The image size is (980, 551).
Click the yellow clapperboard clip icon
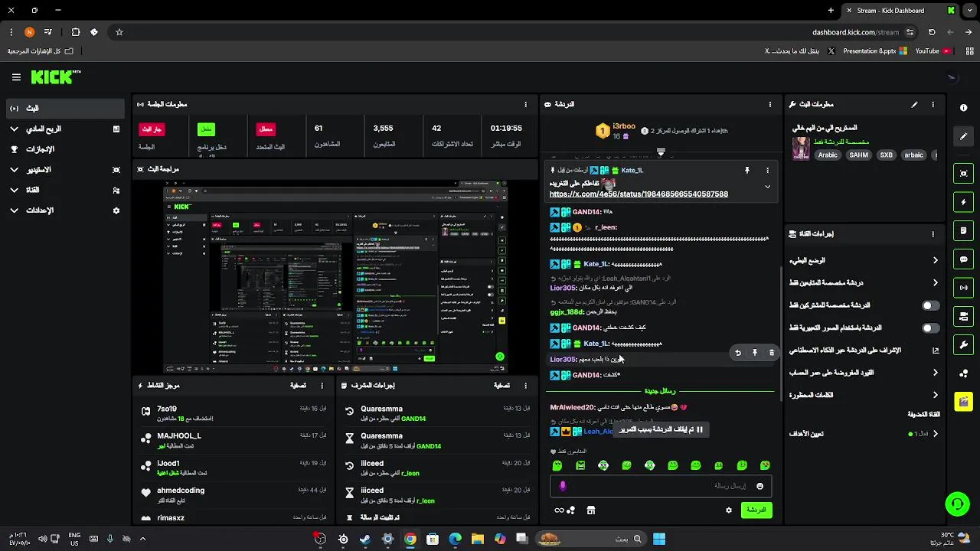(x=964, y=401)
